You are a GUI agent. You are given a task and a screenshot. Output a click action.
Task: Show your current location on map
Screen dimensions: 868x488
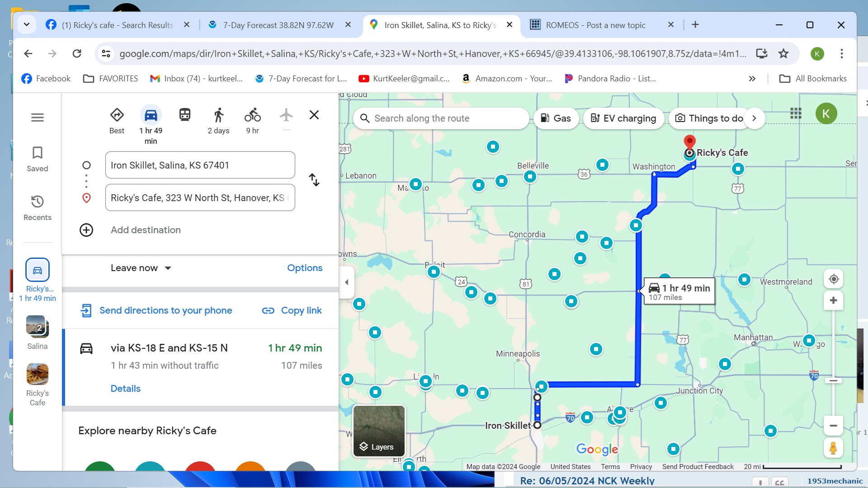tap(834, 279)
